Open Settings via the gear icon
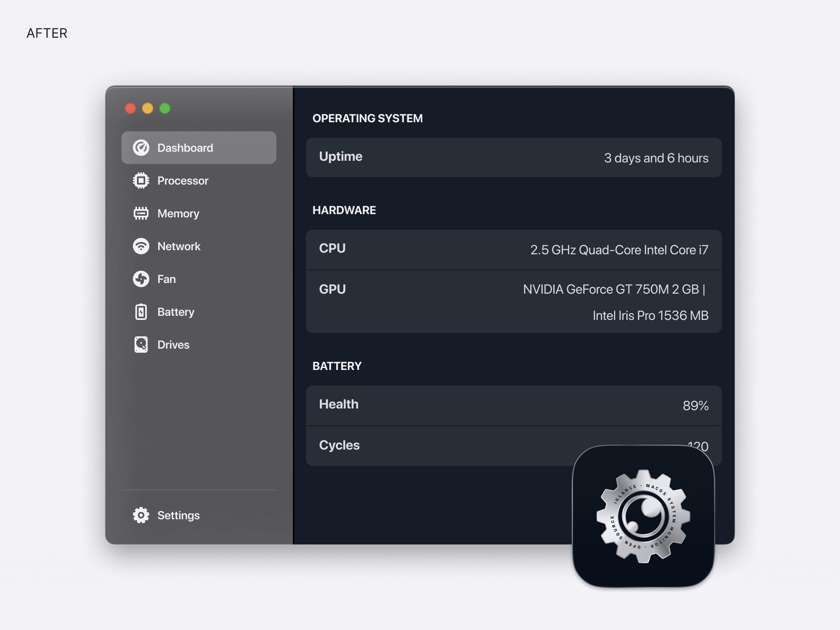 coord(141,515)
